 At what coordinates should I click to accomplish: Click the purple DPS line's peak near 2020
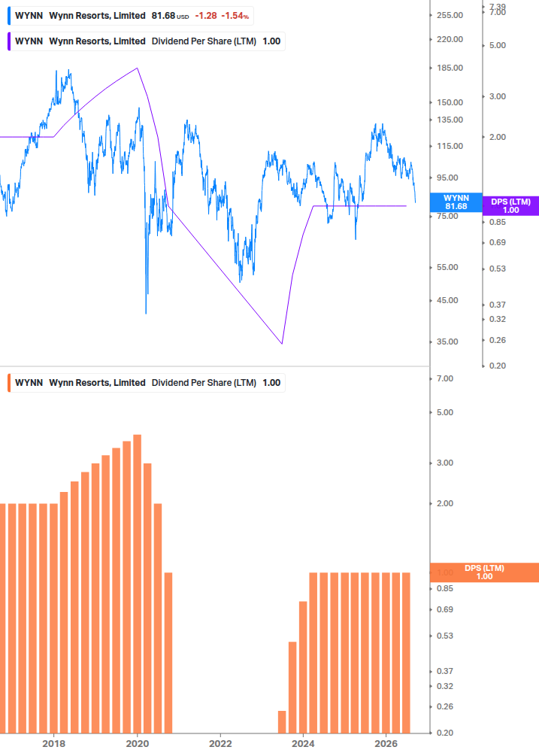138,68
